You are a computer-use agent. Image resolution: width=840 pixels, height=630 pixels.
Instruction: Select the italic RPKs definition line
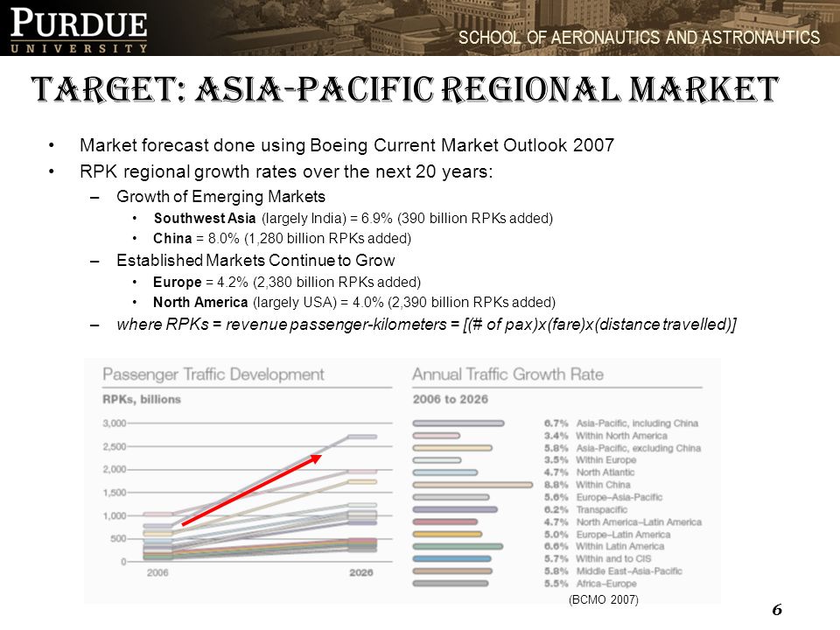(x=426, y=324)
